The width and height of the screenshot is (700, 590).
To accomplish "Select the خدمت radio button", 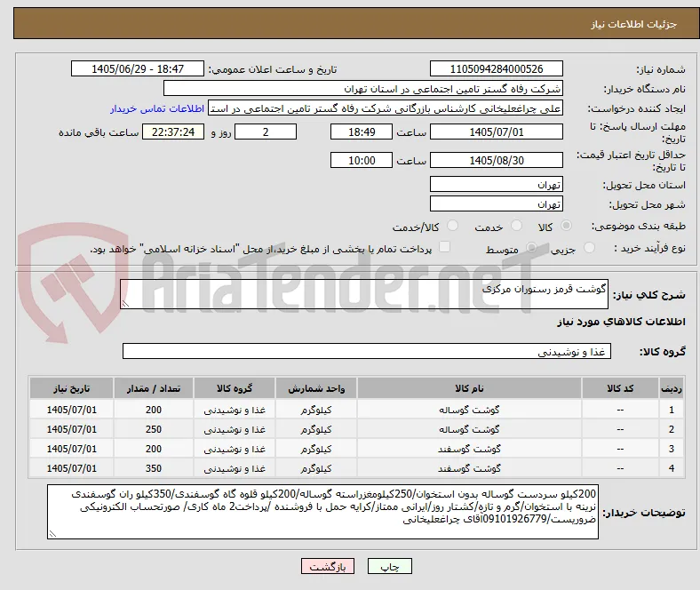I will point(516,226).
